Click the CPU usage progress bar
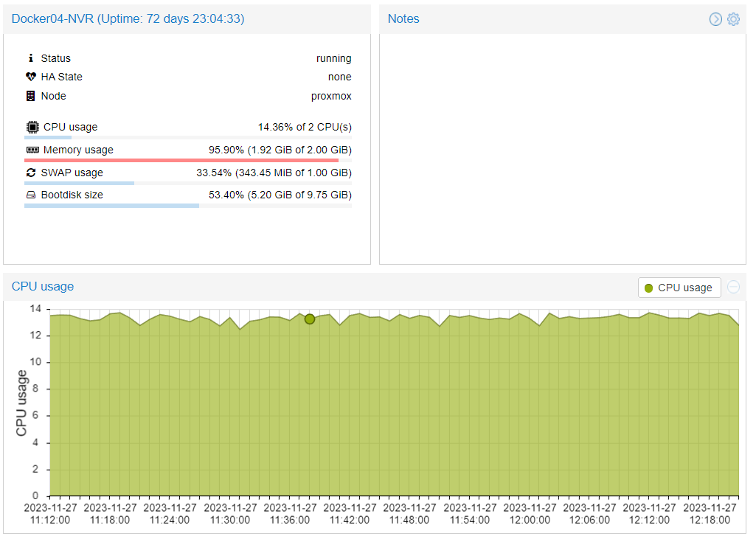 188,137
